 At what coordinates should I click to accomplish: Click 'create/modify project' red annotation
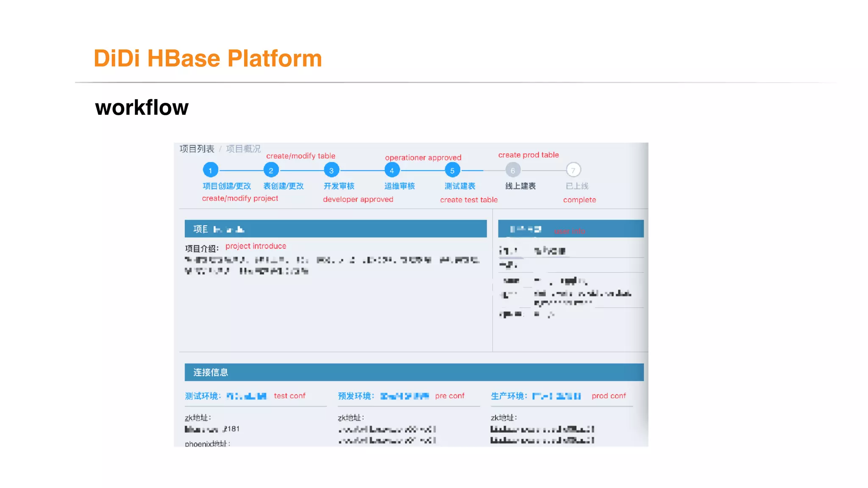[240, 198]
